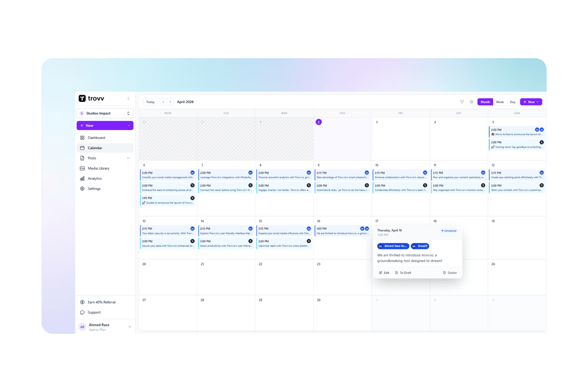Screen dimensions: 588x392
Task: Open the Dashboard from the sidebar
Action: pyautogui.click(x=96, y=137)
